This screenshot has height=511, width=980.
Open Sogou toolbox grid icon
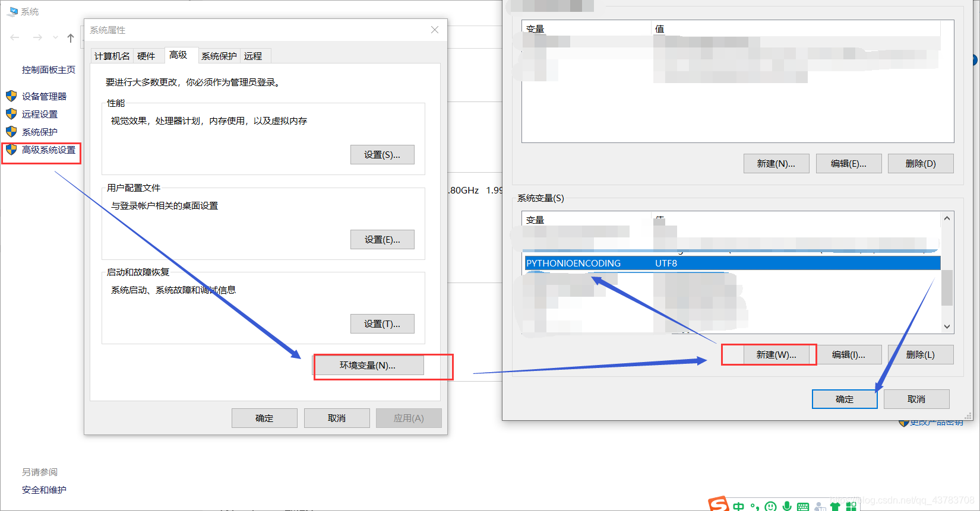pos(851,506)
